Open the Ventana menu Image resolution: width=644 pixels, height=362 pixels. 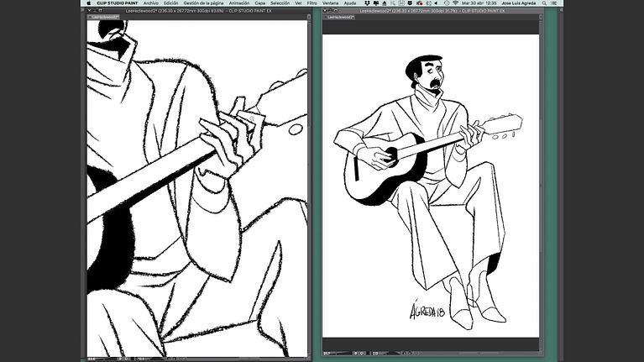[332, 3]
